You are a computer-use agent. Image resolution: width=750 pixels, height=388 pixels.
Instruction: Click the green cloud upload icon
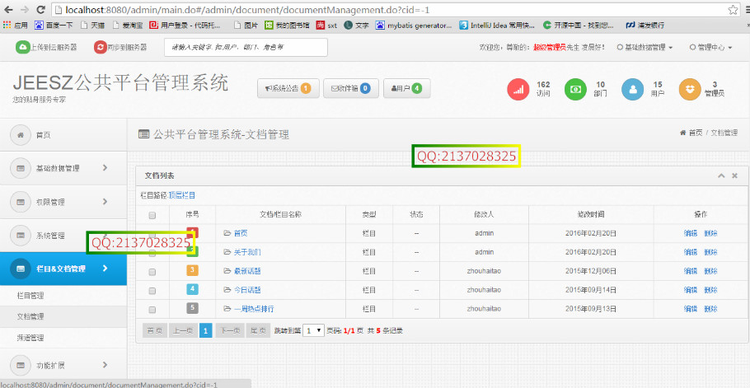(22, 47)
